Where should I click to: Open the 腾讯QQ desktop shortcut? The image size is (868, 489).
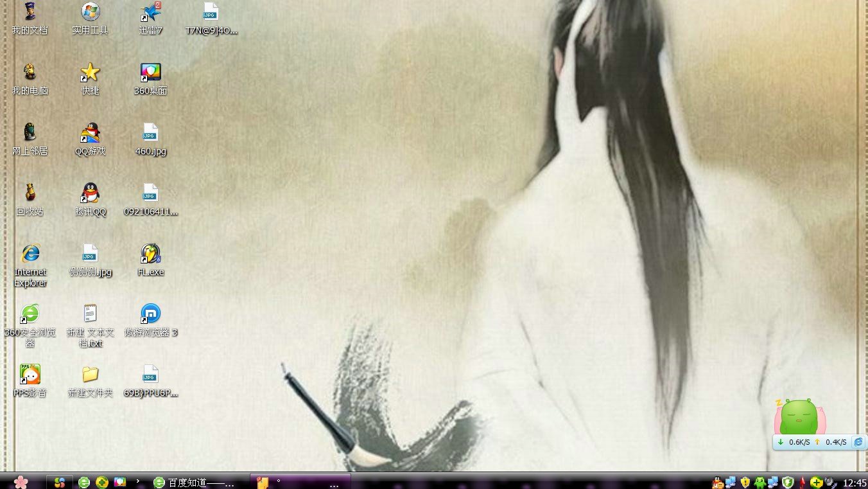pyautogui.click(x=90, y=193)
